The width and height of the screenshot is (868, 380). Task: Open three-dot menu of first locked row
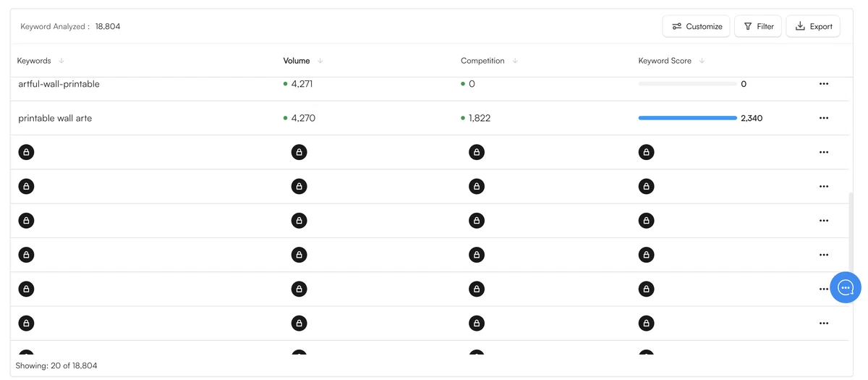click(x=824, y=152)
